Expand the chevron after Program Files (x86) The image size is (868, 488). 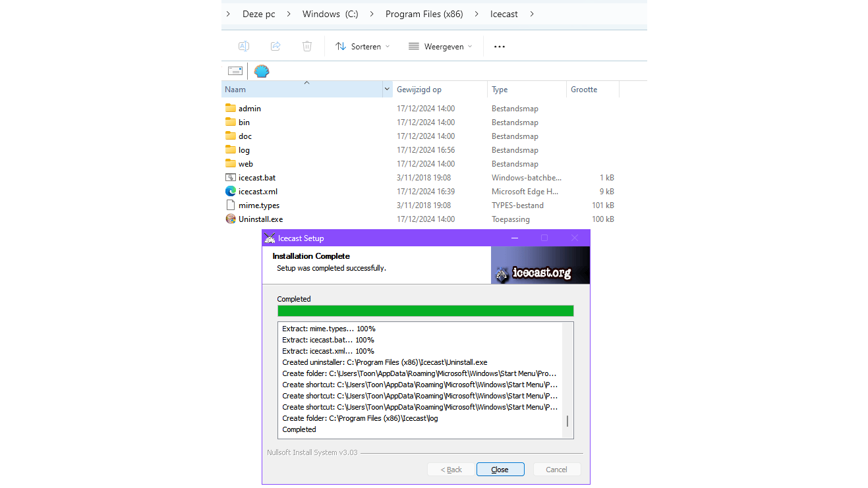point(477,14)
